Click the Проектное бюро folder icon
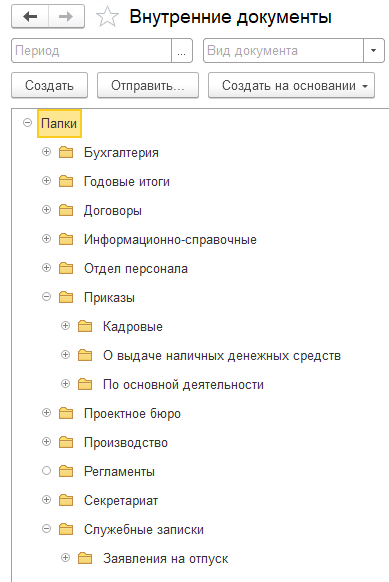Image resolution: width=389 pixels, height=582 pixels. pyautogui.click(x=66, y=413)
